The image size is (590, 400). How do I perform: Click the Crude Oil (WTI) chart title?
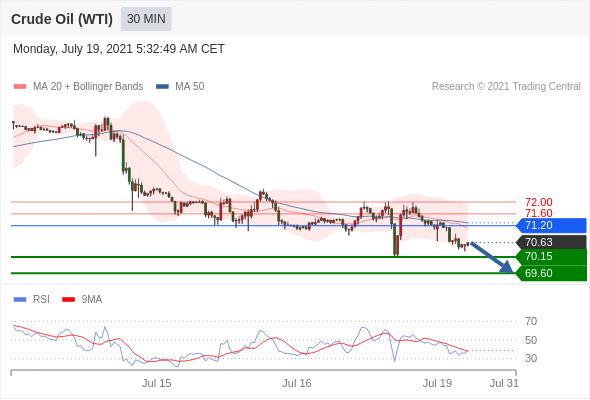tap(62, 19)
